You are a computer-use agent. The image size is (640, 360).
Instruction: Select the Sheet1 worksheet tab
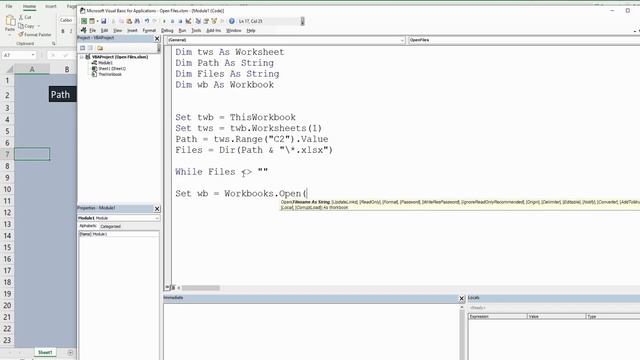pyautogui.click(x=45, y=352)
